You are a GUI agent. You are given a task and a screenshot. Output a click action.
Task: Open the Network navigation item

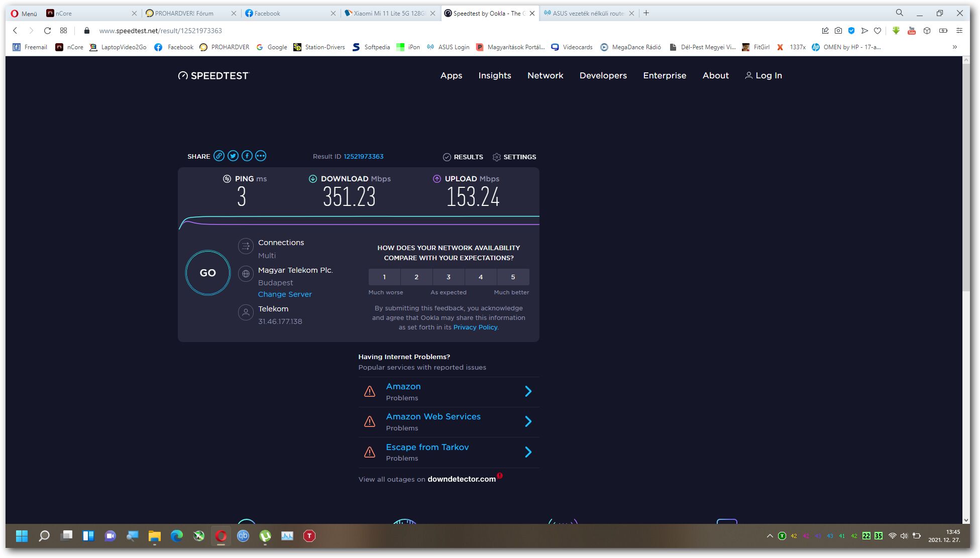click(x=545, y=75)
